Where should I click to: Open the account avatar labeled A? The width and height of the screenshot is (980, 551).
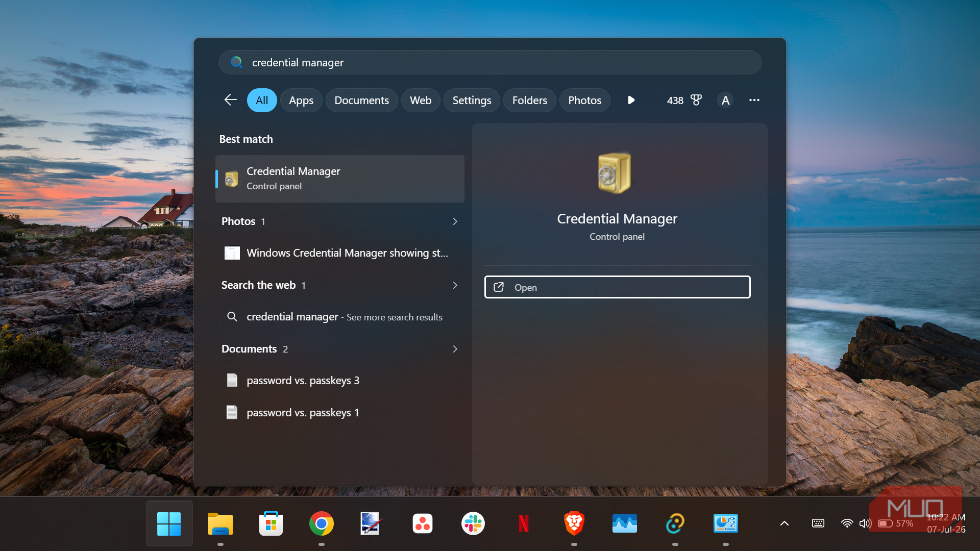(x=725, y=100)
